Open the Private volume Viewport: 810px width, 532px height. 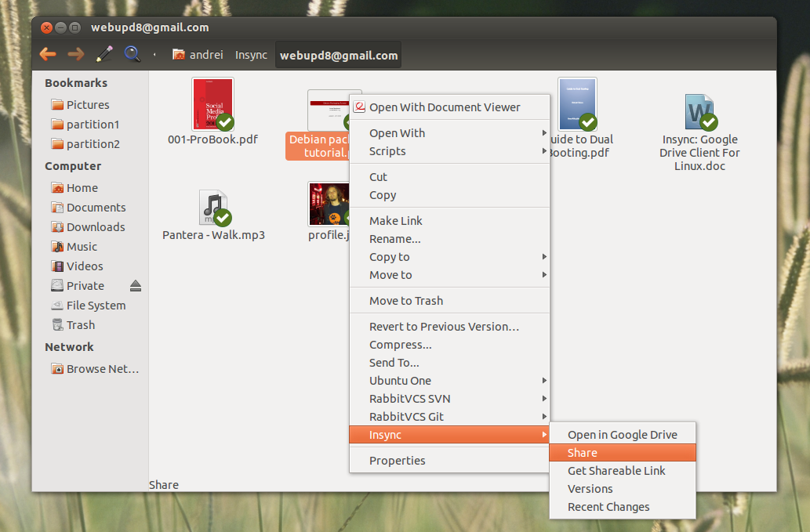click(78, 286)
